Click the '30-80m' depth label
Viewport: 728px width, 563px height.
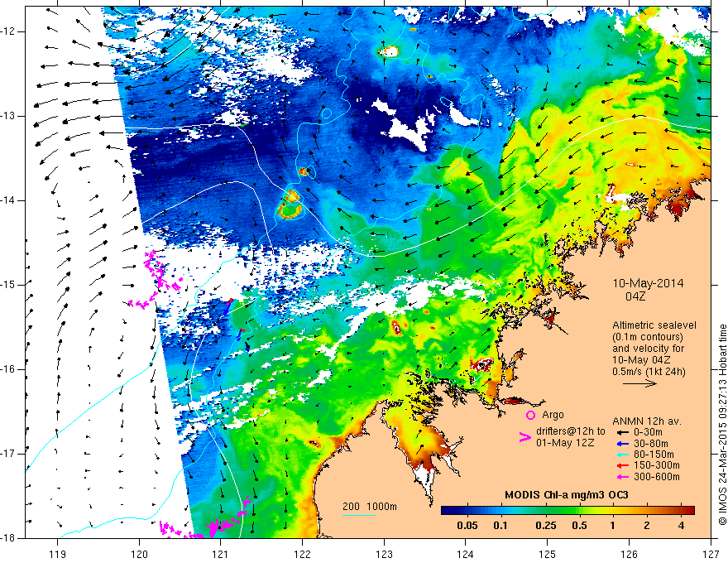tap(651, 444)
